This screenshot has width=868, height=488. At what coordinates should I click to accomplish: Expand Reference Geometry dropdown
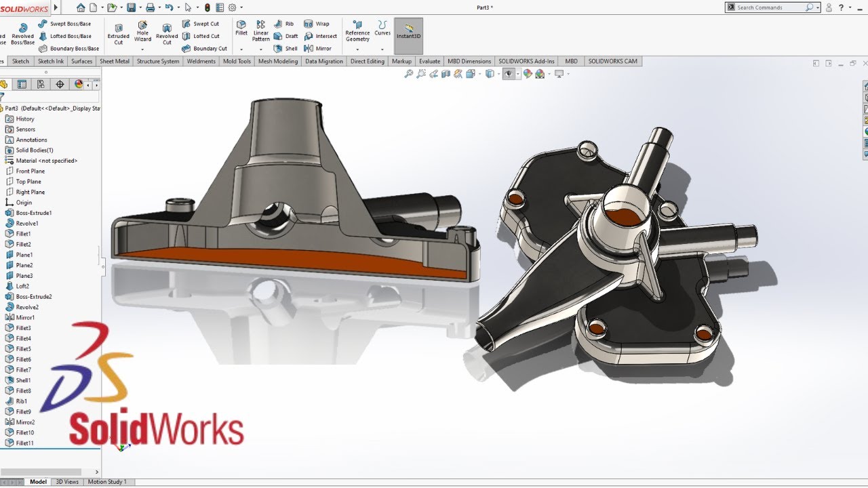357,49
